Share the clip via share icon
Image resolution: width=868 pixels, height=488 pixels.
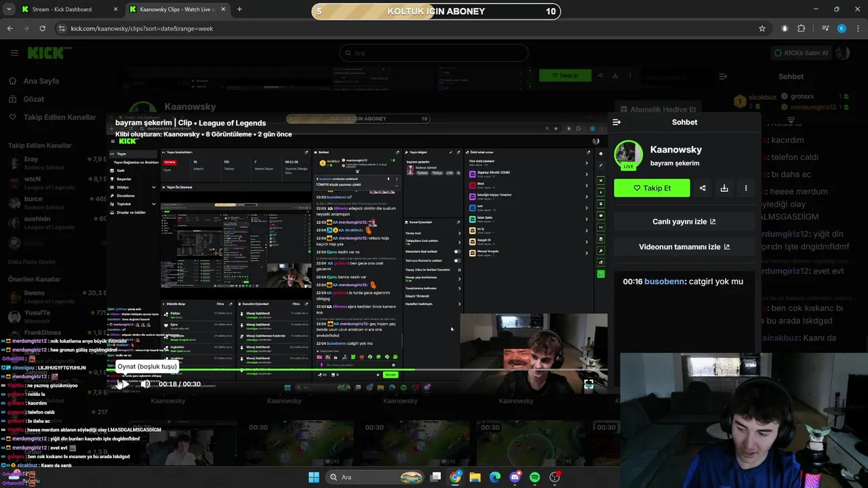(x=703, y=188)
